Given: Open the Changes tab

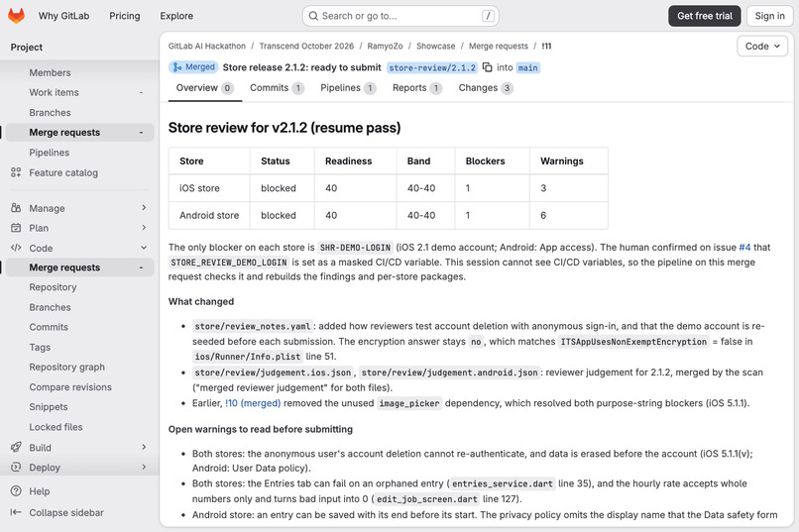Looking at the screenshot, I should click(x=485, y=88).
